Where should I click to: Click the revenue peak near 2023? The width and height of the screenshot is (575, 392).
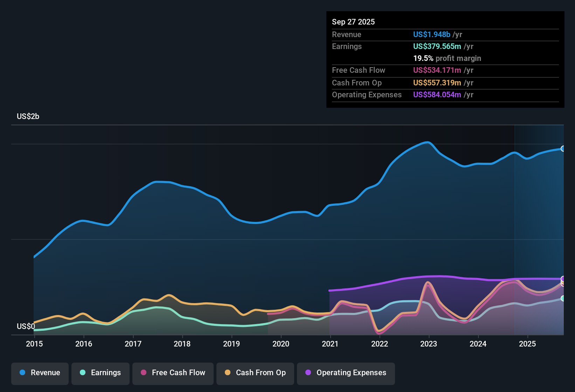coord(428,142)
